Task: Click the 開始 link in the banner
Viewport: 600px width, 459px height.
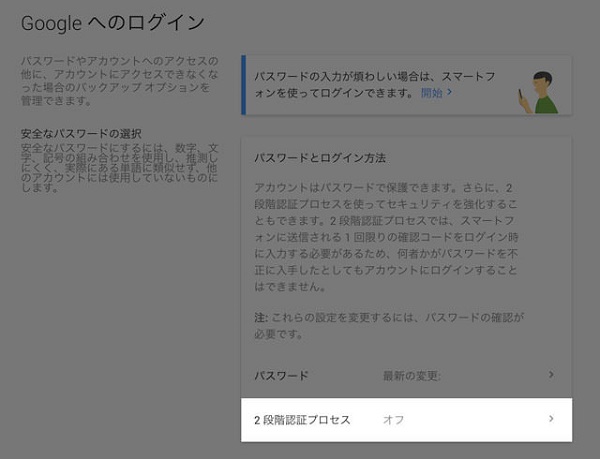Action: click(432, 93)
